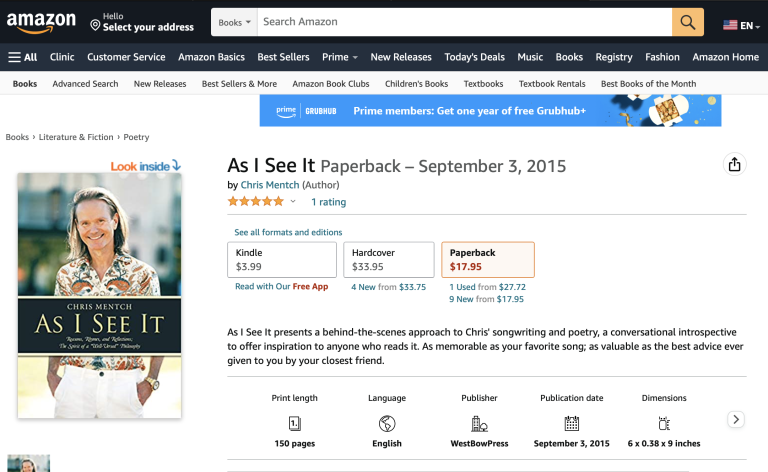This screenshot has height=472, width=768.
Task: Expand the rating breakdown chevron
Action: 293,201
